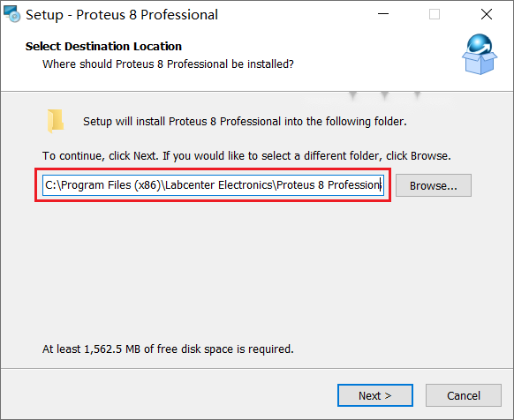Click the free disk space requirement text
The image size is (514, 420).
(x=168, y=349)
